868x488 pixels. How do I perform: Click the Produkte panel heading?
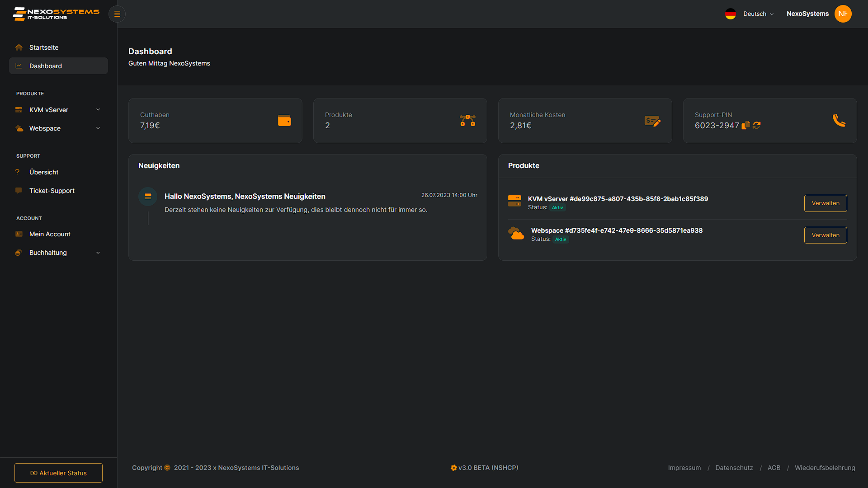point(524,166)
